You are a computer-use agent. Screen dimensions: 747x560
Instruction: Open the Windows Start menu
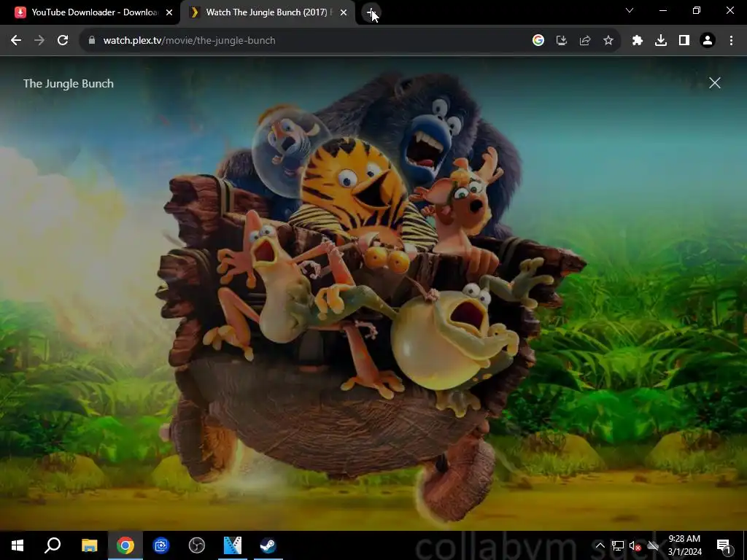click(x=18, y=545)
